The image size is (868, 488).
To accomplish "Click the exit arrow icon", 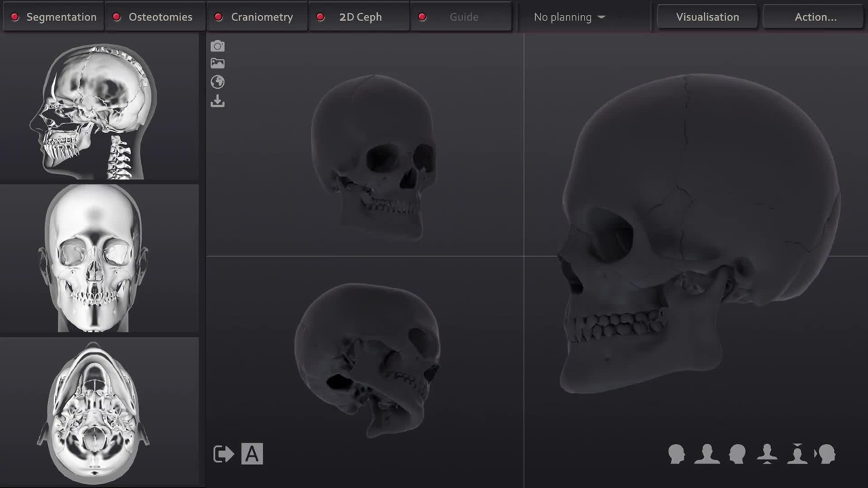I will click(x=223, y=454).
